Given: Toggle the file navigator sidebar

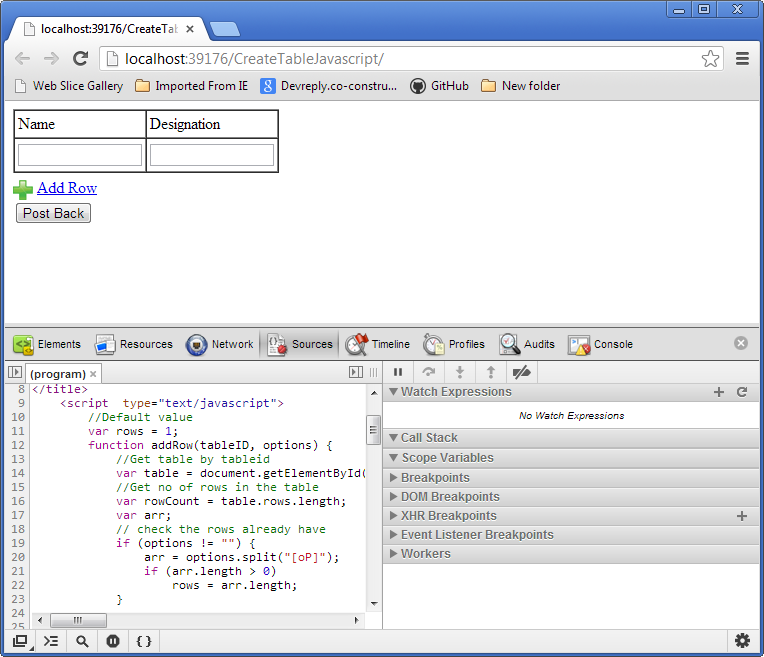Looking at the screenshot, I should pyautogui.click(x=15, y=372).
